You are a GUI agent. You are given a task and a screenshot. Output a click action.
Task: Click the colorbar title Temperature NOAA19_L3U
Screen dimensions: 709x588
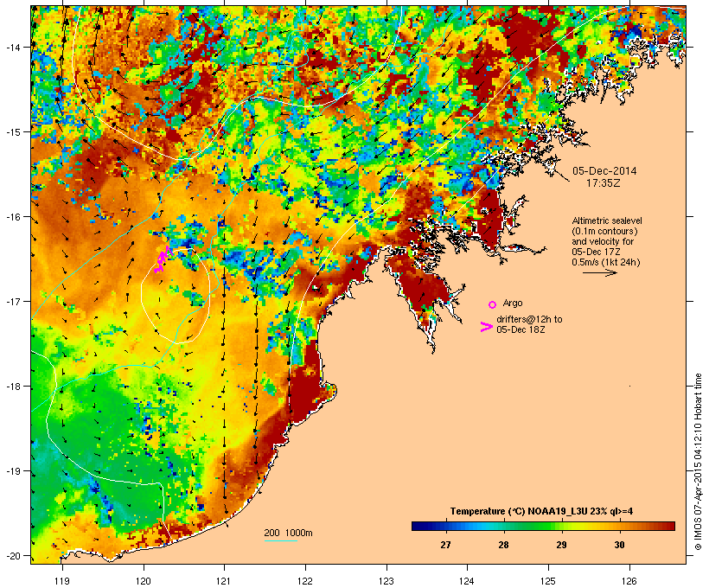tap(541, 511)
